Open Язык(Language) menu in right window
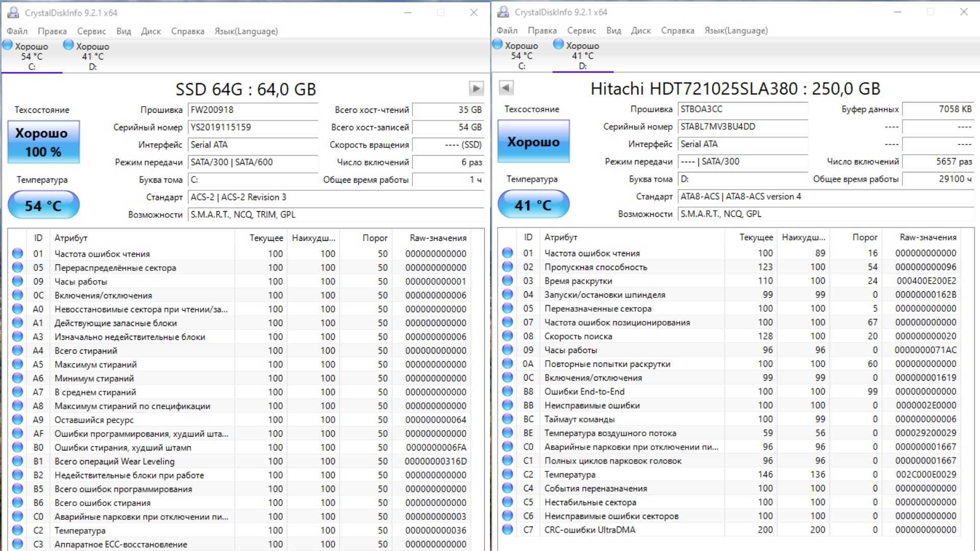 click(736, 31)
